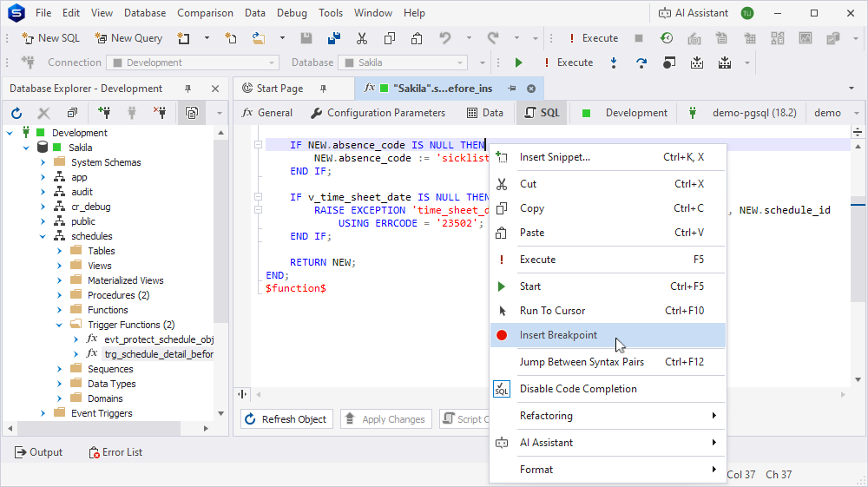The image size is (868, 487).
Task: Expand the Procedures (2) folder
Action: (59, 295)
